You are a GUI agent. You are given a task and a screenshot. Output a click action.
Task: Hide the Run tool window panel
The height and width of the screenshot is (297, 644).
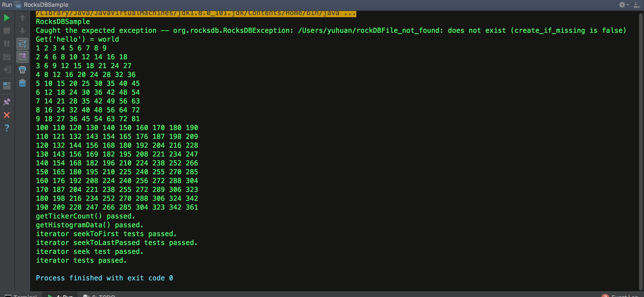pos(636,5)
